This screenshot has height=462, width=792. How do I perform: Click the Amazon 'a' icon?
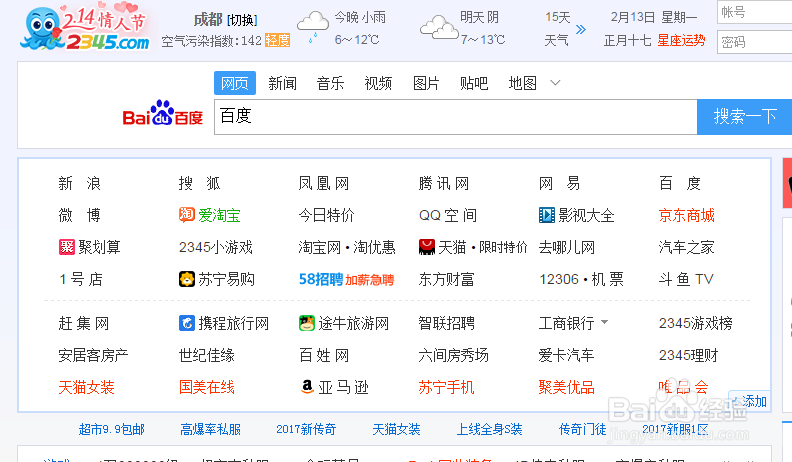[307, 387]
